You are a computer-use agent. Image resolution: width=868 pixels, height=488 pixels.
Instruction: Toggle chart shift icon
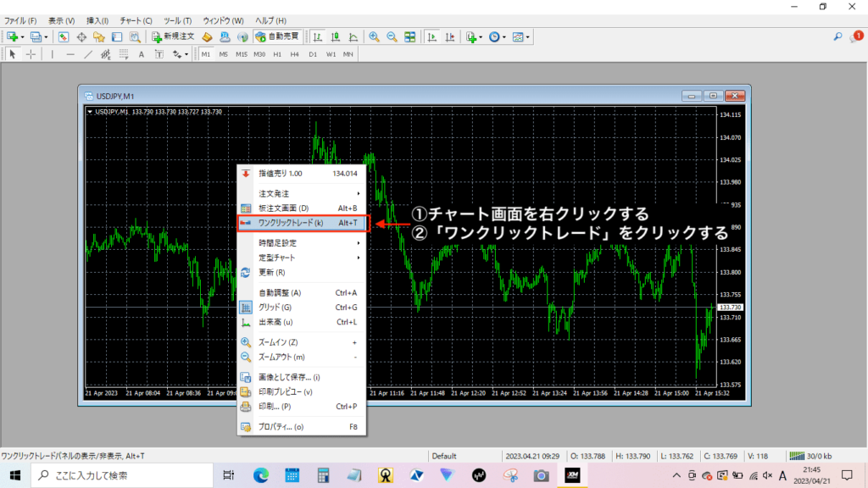450,37
